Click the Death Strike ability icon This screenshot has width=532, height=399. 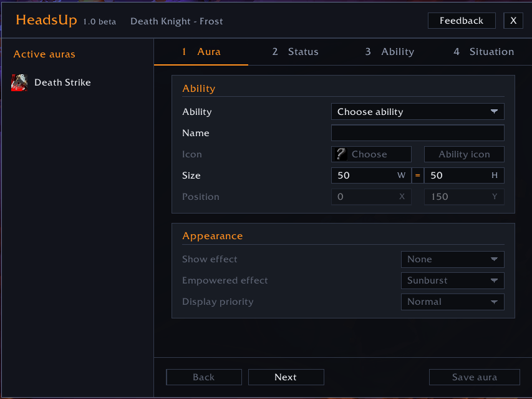[19, 82]
